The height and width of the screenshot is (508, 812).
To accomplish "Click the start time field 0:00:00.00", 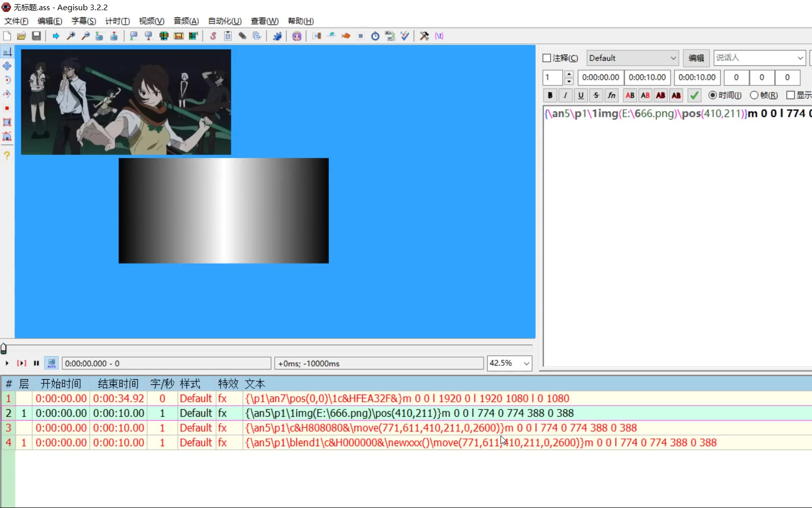I will click(601, 77).
